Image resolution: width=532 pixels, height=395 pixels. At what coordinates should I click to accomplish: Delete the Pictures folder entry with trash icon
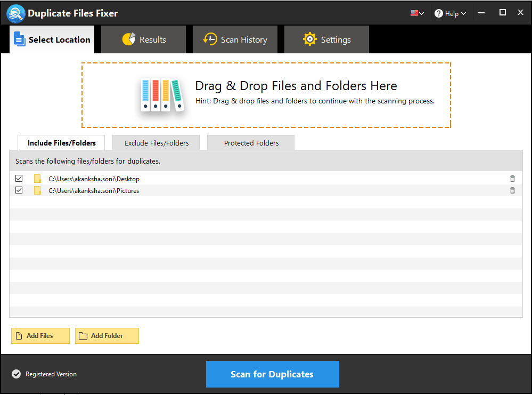(x=512, y=190)
